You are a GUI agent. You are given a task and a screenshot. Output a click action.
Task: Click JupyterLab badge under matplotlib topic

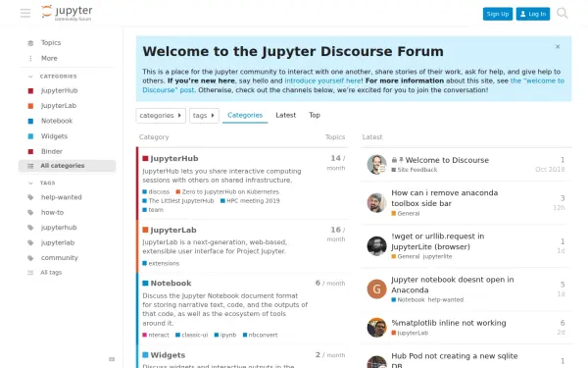pos(410,333)
